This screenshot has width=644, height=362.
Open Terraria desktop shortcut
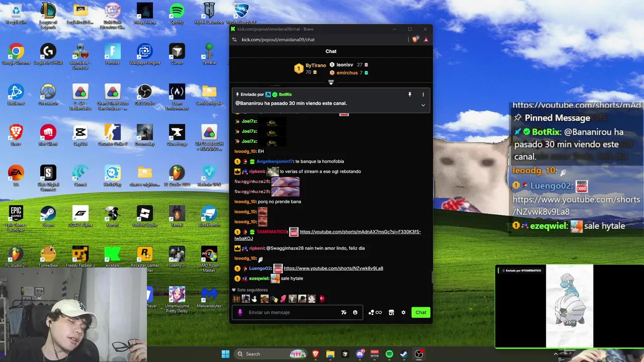(x=209, y=54)
